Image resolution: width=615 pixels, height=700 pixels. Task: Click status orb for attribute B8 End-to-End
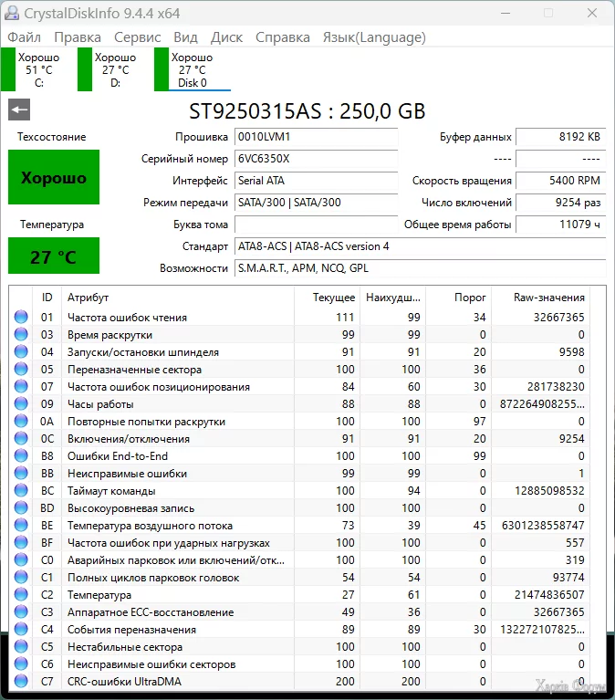(x=21, y=455)
